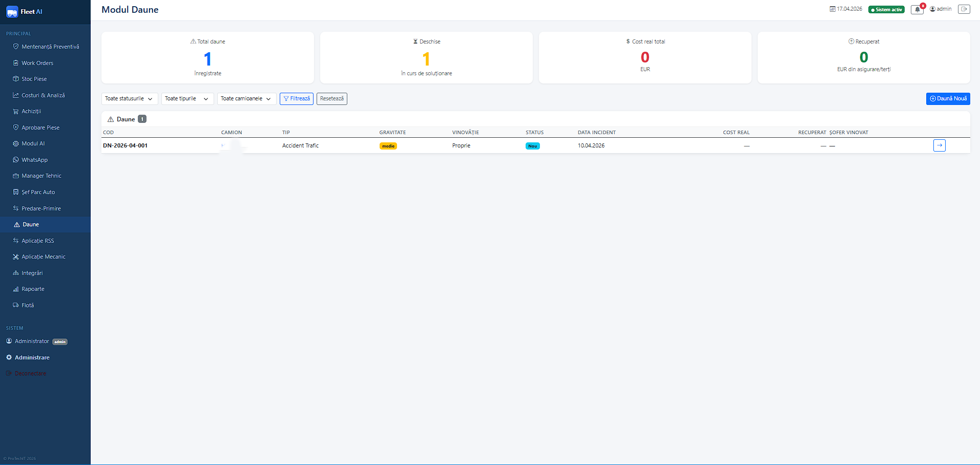Click the admin user icon in header

click(933, 9)
